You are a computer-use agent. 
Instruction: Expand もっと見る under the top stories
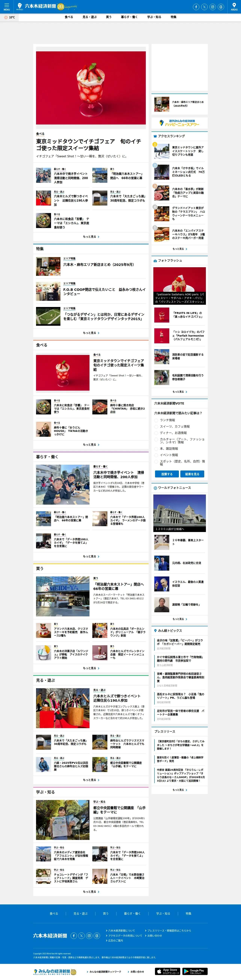[91, 237]
